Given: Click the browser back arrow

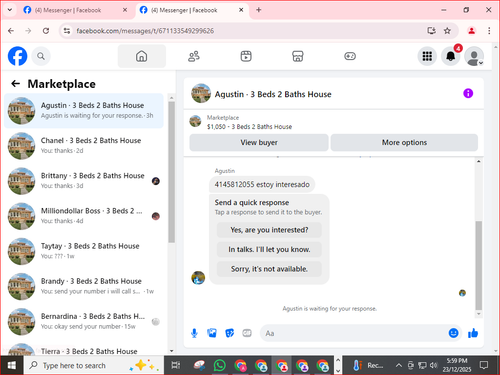Looking at the screenshot, I should (x=11, y=31).
